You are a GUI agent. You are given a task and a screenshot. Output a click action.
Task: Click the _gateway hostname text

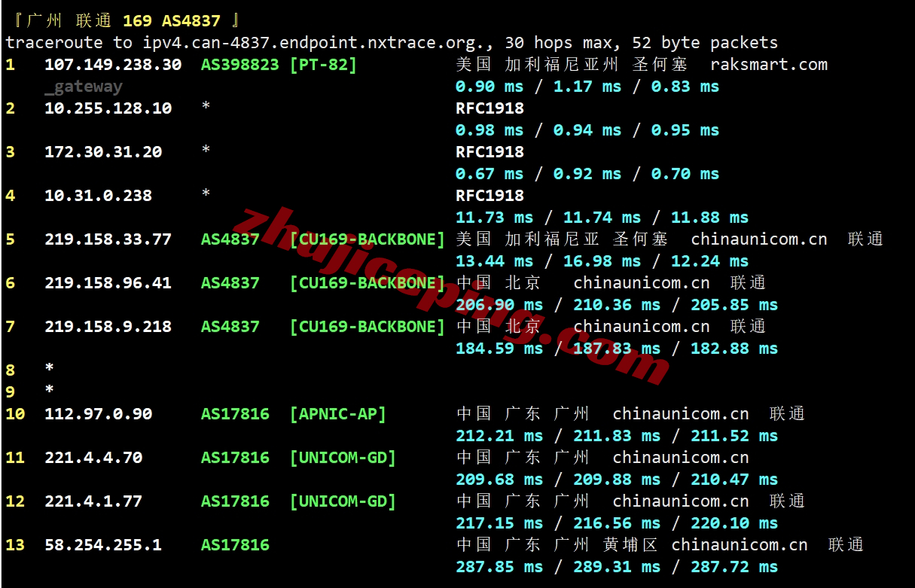83,87
